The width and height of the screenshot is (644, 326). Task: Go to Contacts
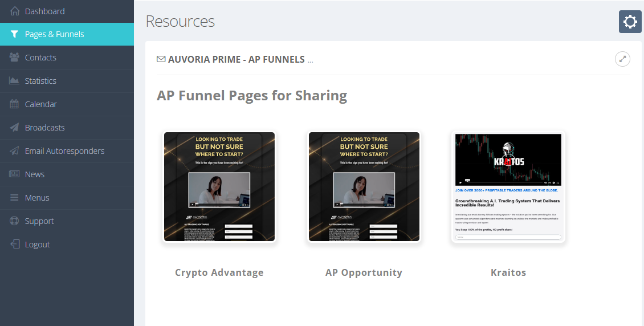tap(67, 58)
